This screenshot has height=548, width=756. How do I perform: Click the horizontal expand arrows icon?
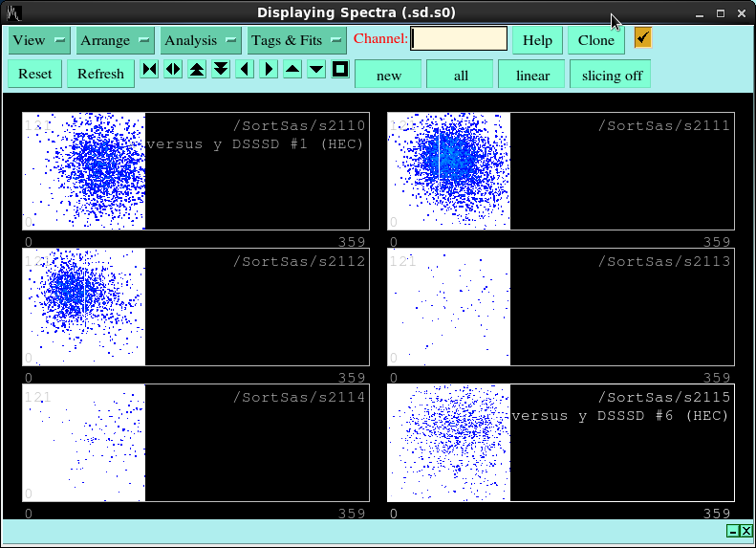(x=173, y=70)
